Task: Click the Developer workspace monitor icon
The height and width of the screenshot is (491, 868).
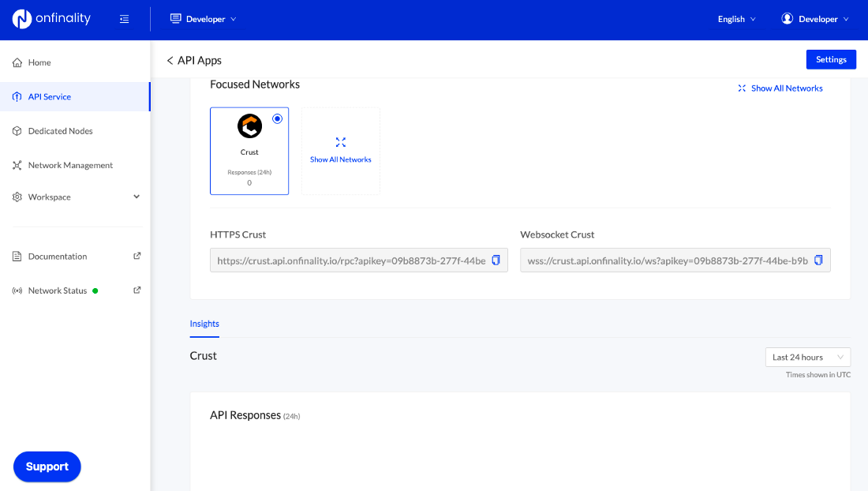Action: tap(175, 19)
